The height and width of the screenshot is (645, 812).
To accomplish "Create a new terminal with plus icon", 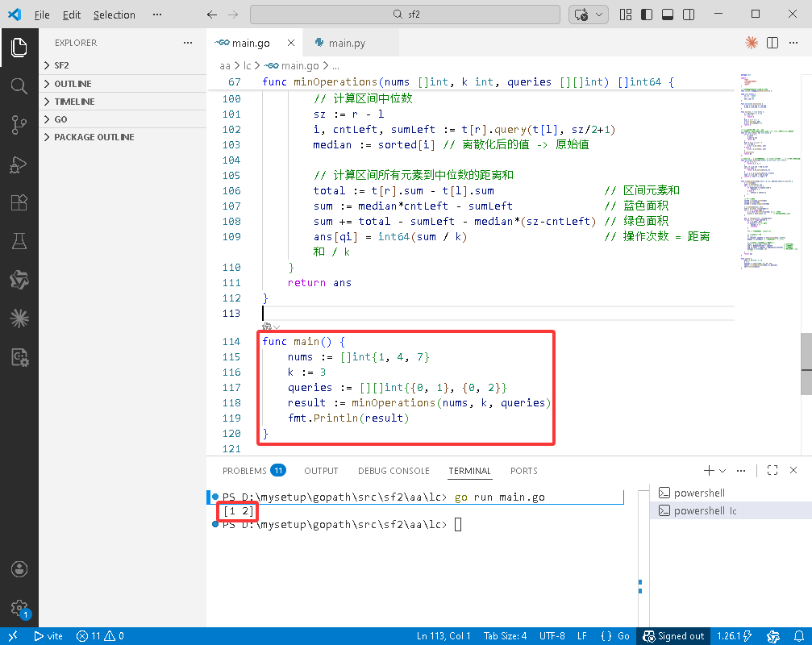I will 709,470.
